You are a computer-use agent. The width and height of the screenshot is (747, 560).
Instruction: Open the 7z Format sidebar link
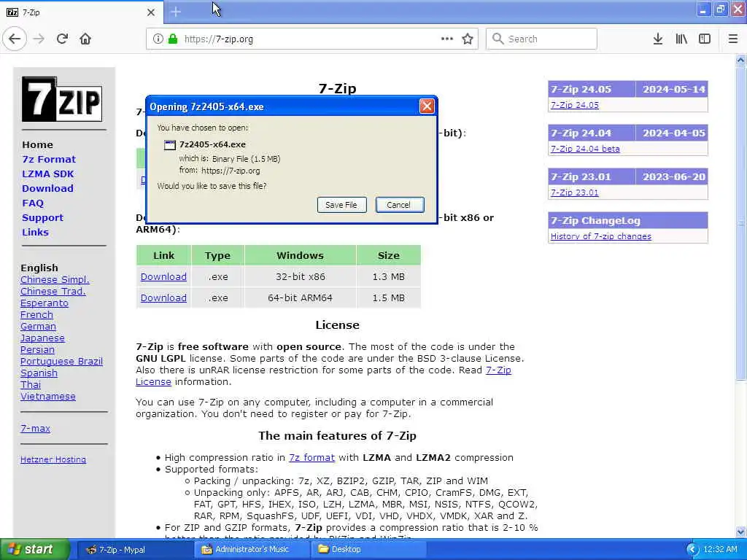click(x=49, y=160)
